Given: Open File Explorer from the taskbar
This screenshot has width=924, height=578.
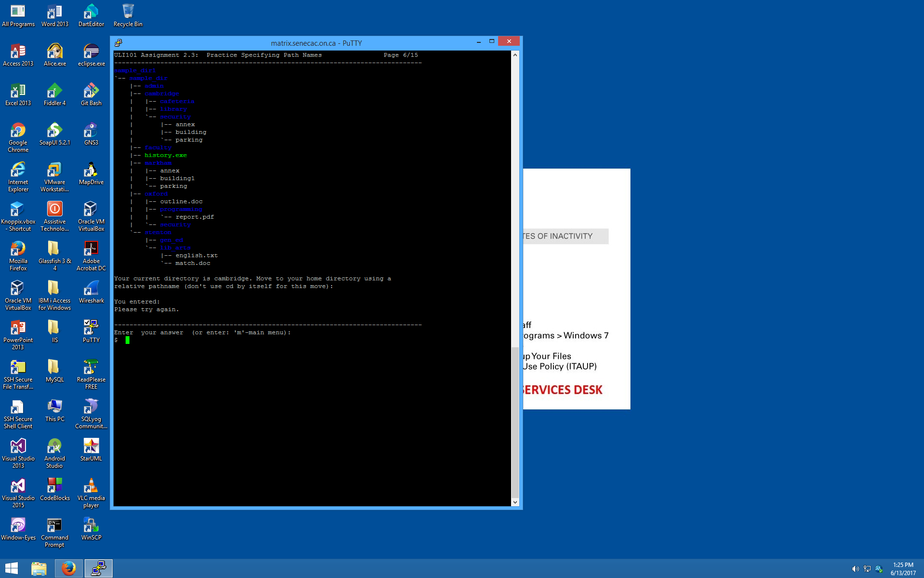Looking at the screenshot, I should (38, 568).
